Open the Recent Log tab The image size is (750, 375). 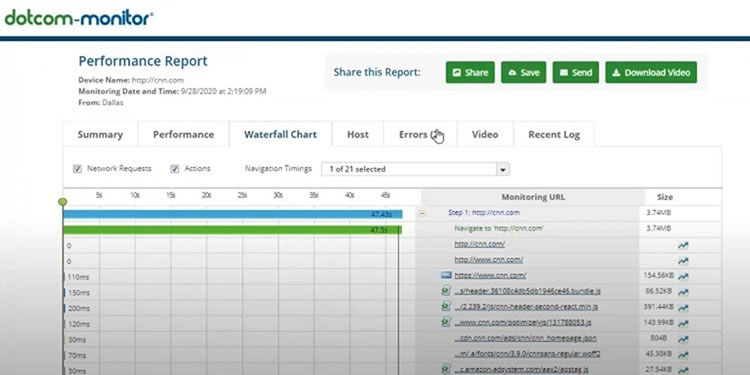click(x=554, y=134)
